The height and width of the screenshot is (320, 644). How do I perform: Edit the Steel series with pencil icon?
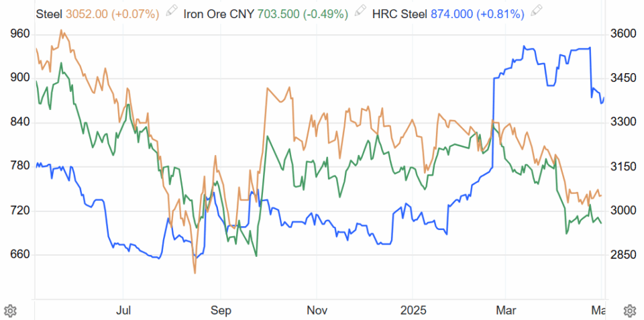[172, 11]
